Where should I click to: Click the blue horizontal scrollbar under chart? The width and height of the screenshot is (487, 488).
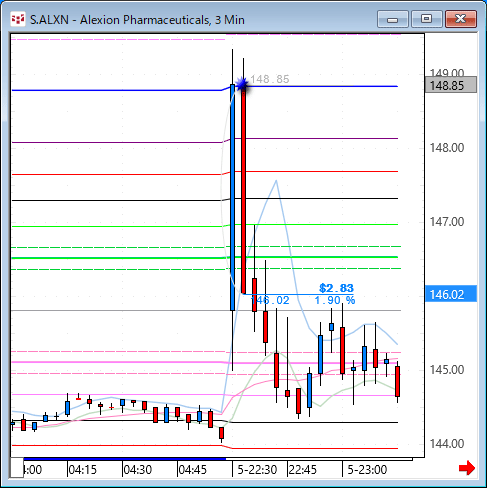click(125, 459)
